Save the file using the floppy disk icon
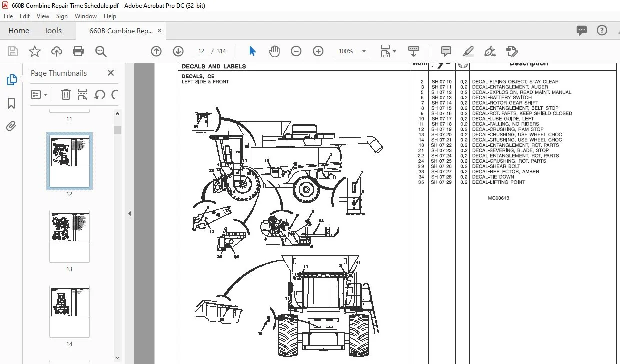 (x=13, y=51)
